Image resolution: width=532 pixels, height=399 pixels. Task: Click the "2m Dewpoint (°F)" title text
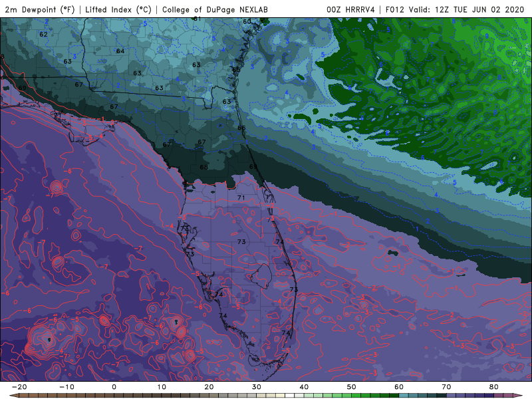(40, 9)
